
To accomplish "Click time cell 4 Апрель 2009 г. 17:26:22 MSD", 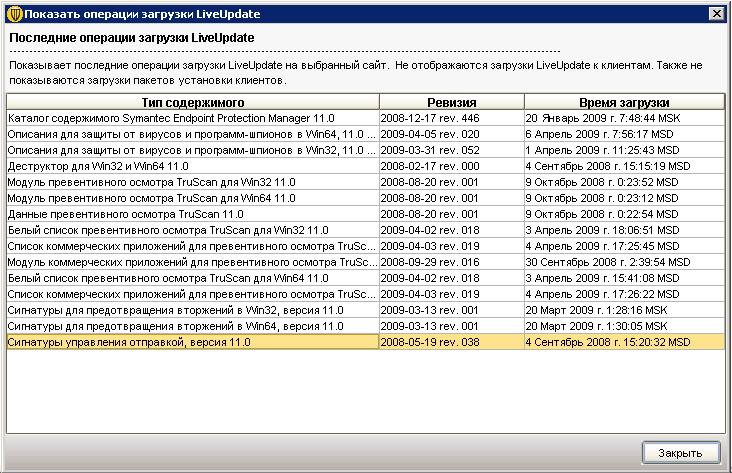I will coord(625,294).
